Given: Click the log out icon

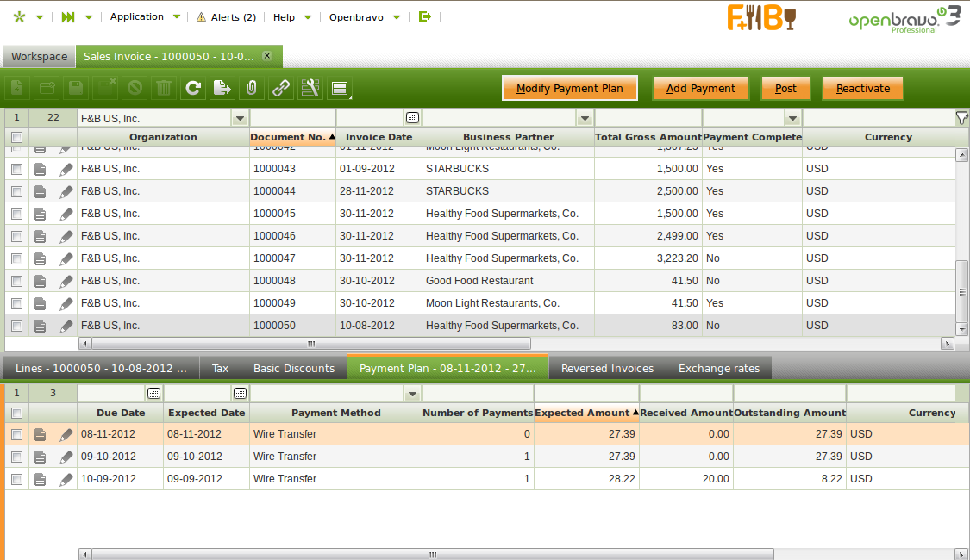Looking at the screenshot, I should tap(424, 16).
